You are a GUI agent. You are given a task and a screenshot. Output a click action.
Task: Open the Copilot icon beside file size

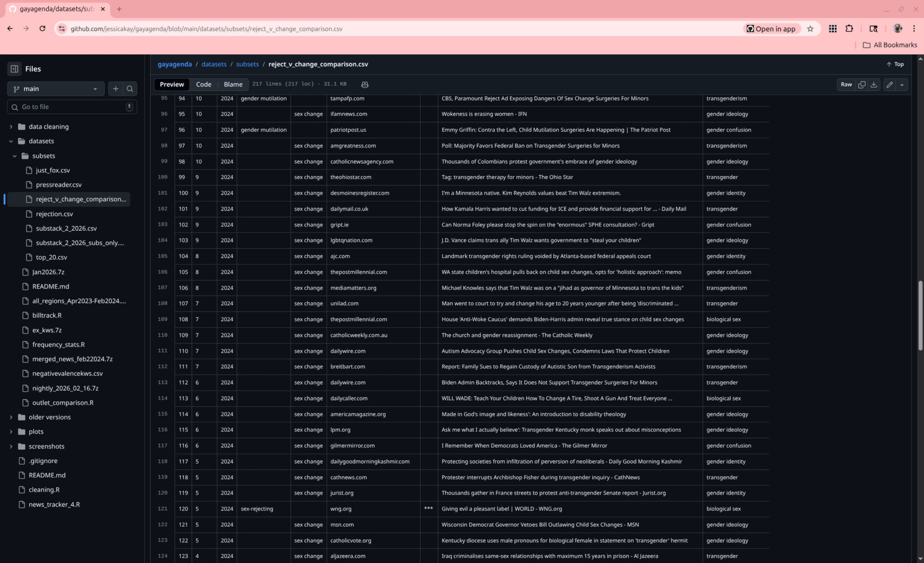(365, 85)
